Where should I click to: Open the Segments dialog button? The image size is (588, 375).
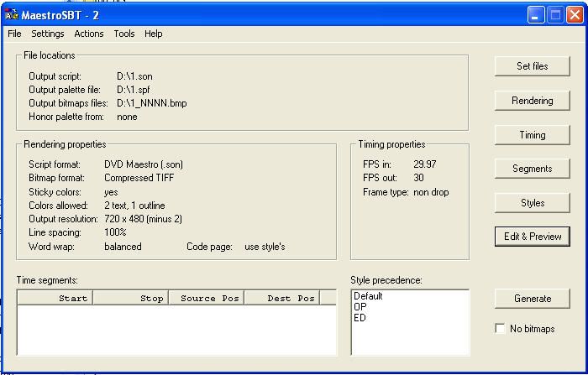532,169
